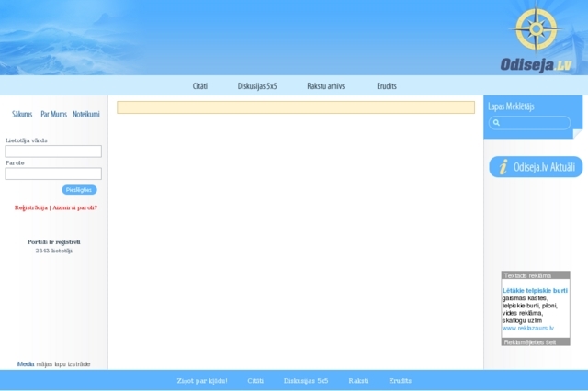Click Ziņot par kļūdu! in footer

point(202,380)
